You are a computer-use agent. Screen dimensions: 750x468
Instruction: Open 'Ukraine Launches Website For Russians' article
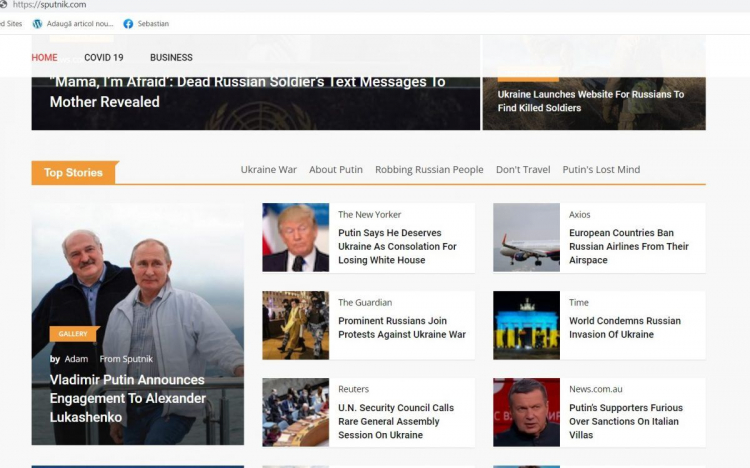click(591, 101)
